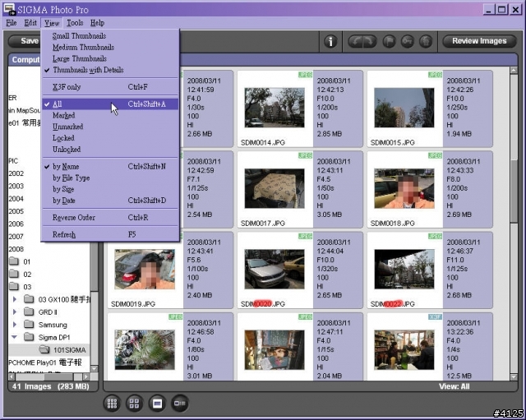Show only Unlocked images
The height and width of the screenshot is (420, 526).
coord(109,150)
